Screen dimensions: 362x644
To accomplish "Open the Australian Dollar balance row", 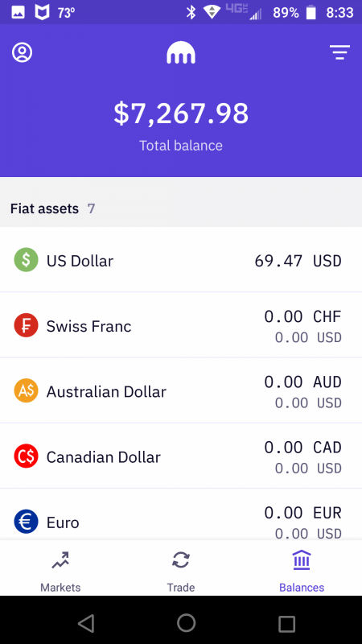I will tap(181, 390).
